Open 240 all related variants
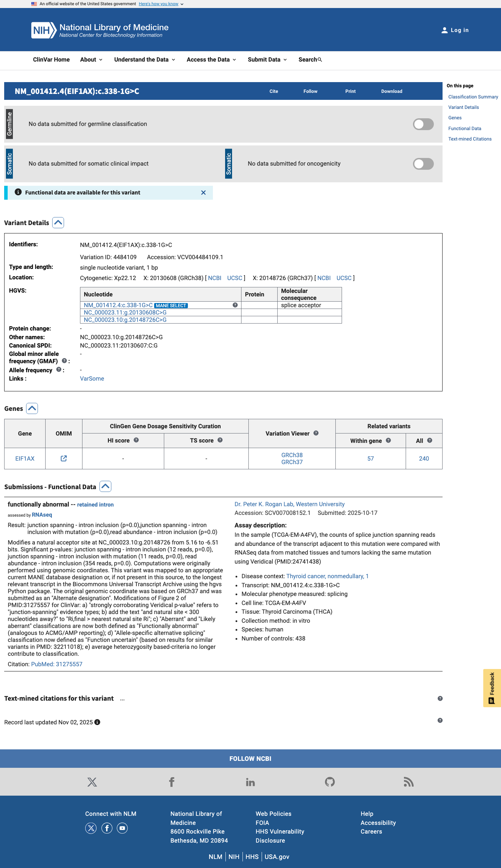The width and height of the screenshot is (501, 868). coord(424,459)
